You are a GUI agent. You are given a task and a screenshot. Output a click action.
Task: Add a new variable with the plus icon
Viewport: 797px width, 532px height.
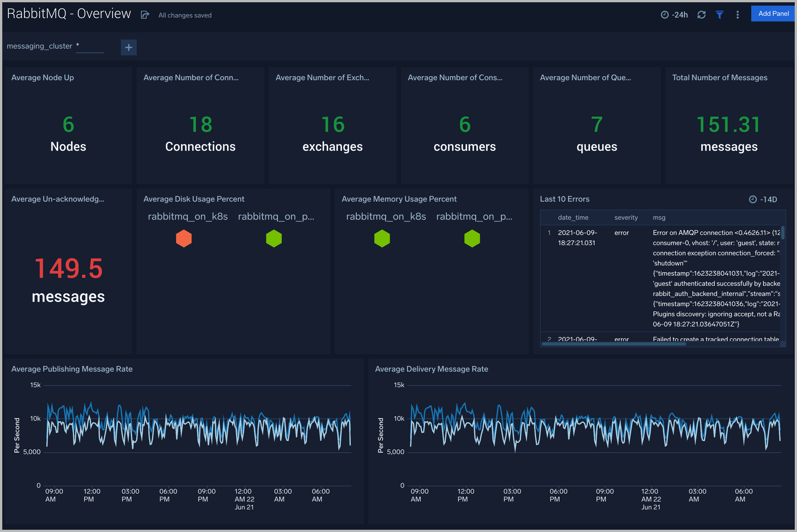tap(129, 47)
